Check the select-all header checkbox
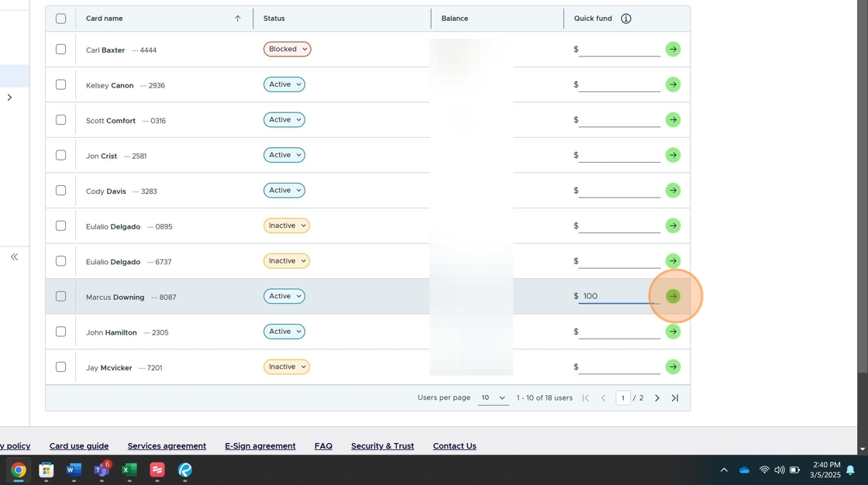 pos(61,19)
